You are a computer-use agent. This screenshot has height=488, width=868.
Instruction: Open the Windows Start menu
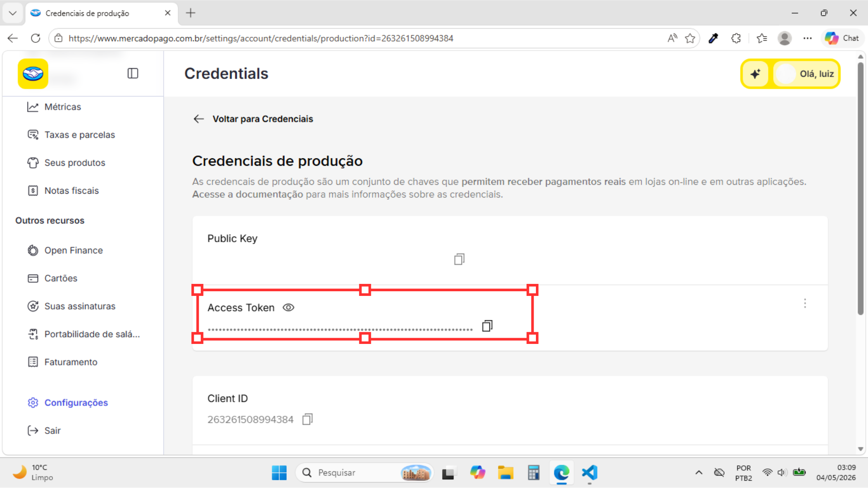pyautogui.click(x=279, y=473)
